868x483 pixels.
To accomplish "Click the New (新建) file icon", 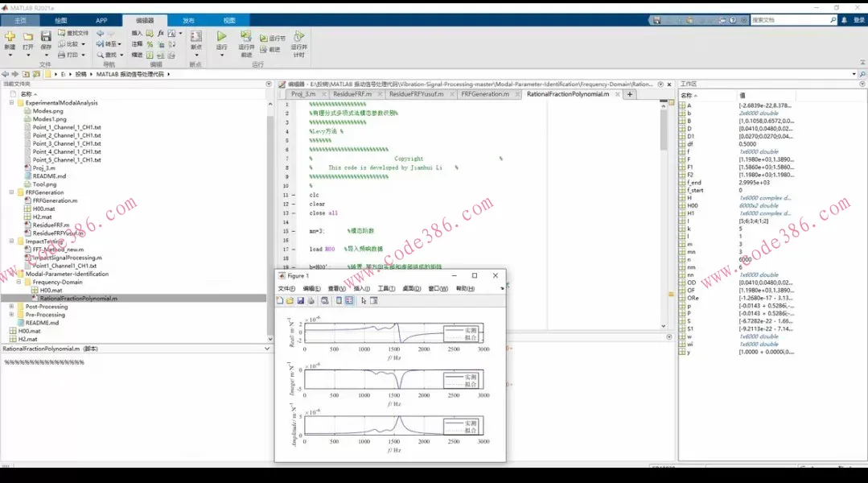I will point(10,37).
